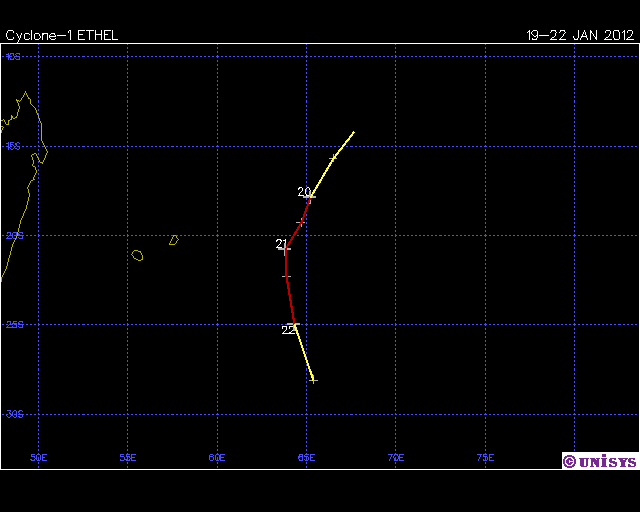Click the 20S latitude label

click(x=15, y=236)
